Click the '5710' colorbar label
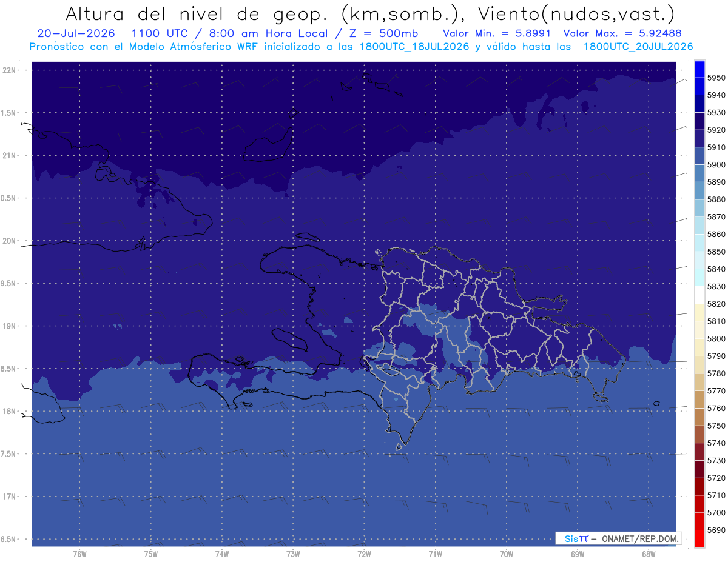 (x=716, y=495)
